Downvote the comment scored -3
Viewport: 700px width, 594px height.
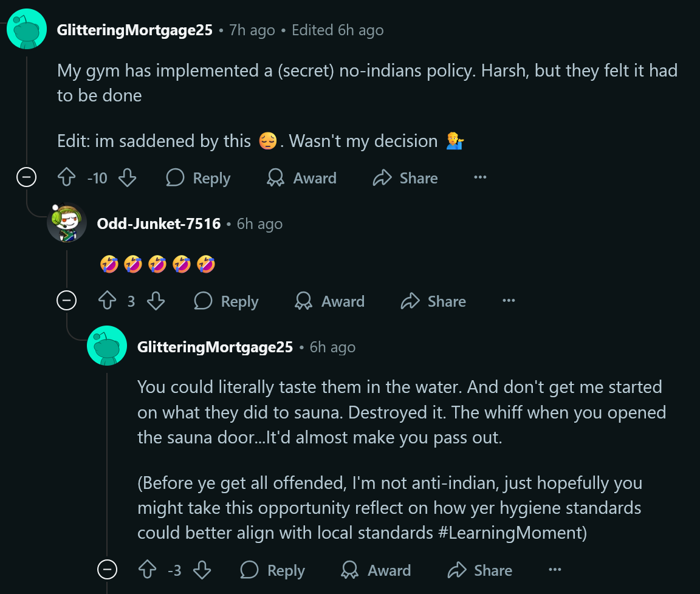pyautogui.click(x=202, y=570)
